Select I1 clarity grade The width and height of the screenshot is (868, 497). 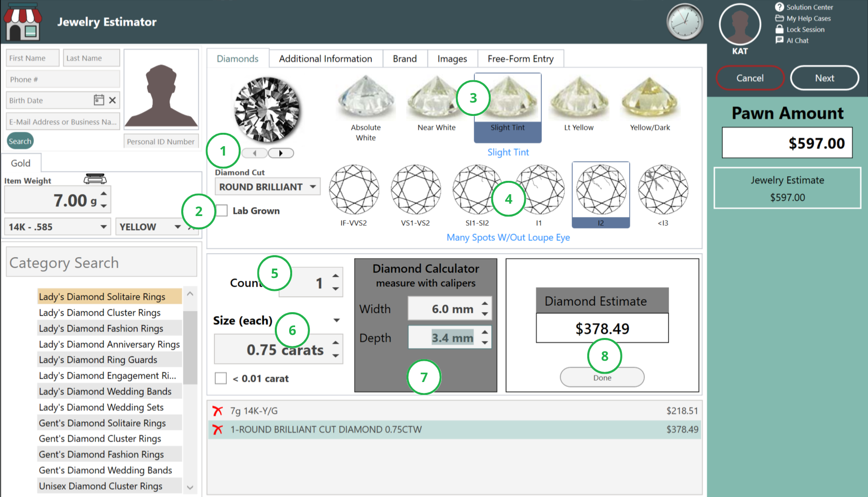[539, 196]
